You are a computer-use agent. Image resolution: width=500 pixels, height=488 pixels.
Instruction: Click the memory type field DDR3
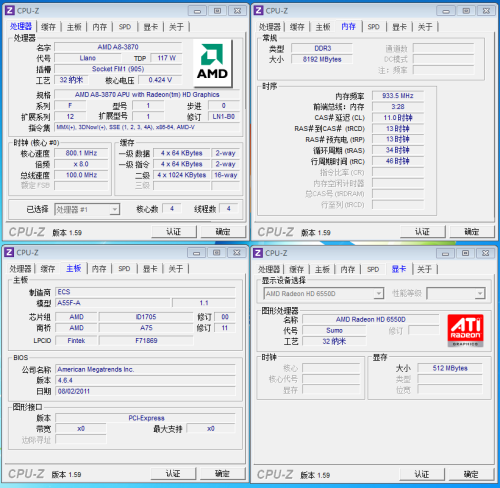point(322,48)
